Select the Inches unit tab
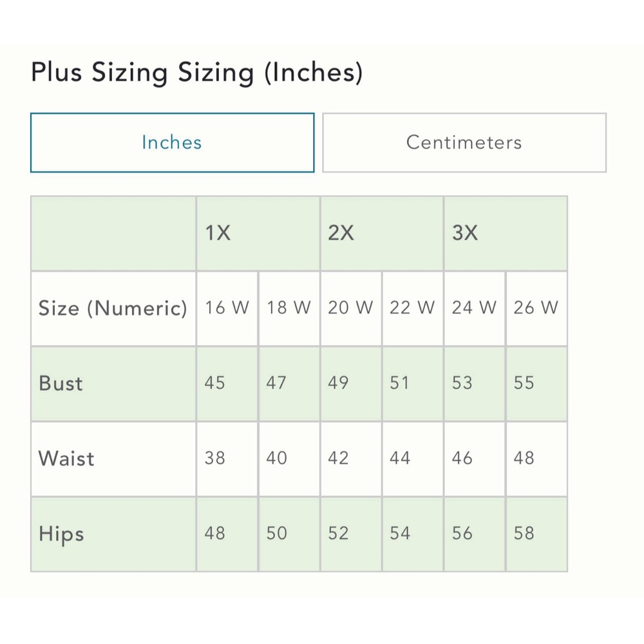The height and width of the screenshot is (644, 644). [172, 142]
